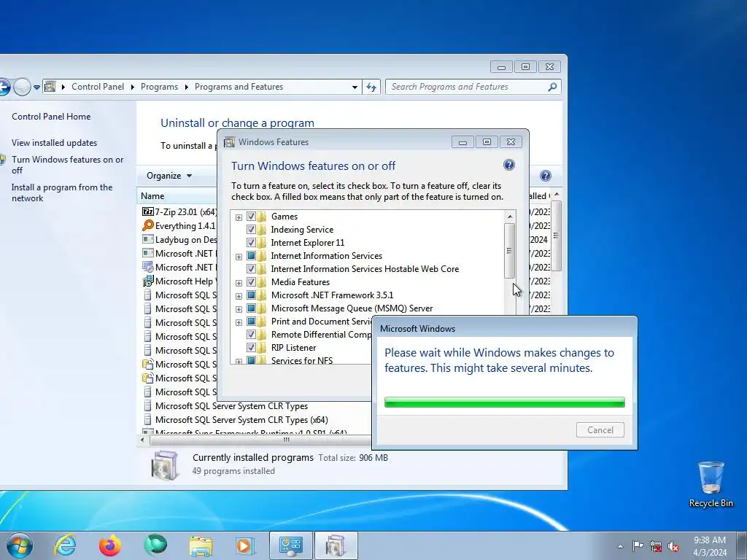Click Install a program from the network
Screen dimensions: 747x560
pos(62,192)
